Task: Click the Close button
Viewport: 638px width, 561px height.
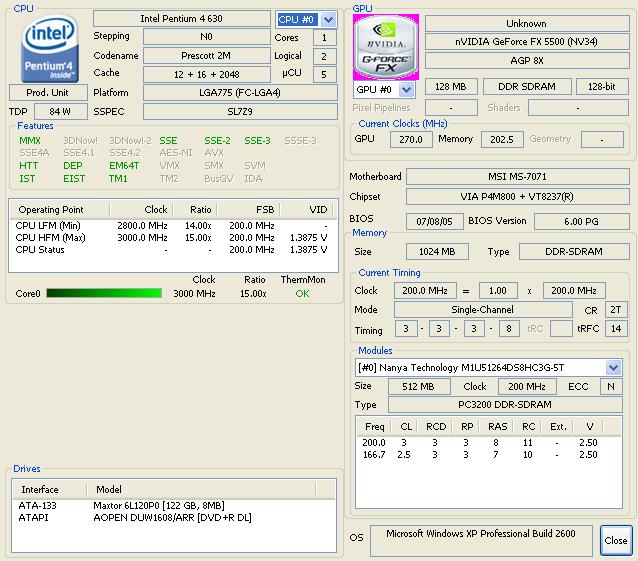Action: [x=616, y=540]
